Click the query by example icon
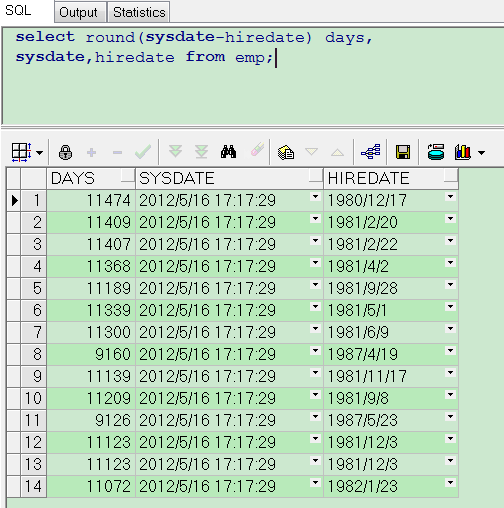This screenshot has width=504, height=508. pos(286,153)
